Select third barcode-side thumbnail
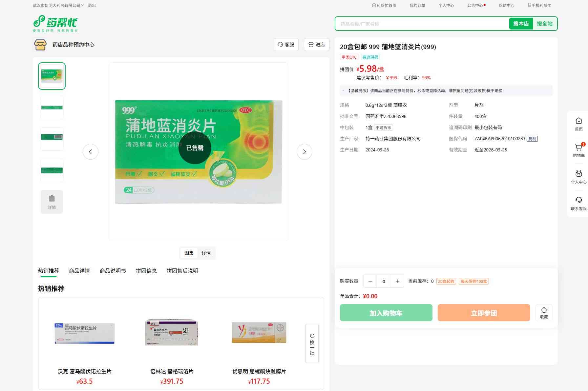This screenshot has height=391, width=588. (52, 139)
